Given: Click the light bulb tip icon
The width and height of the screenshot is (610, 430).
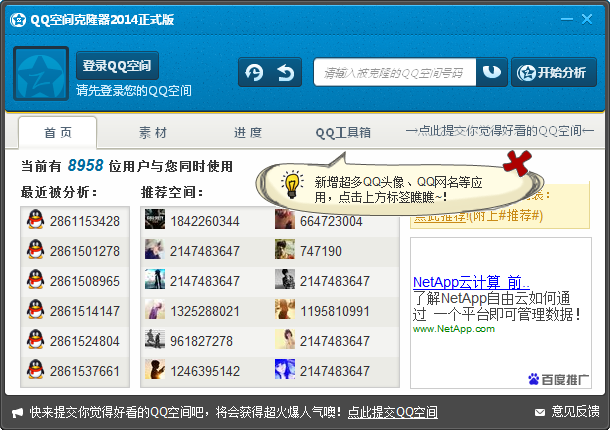Looking at the screenshot, I should tap(293, 184).
